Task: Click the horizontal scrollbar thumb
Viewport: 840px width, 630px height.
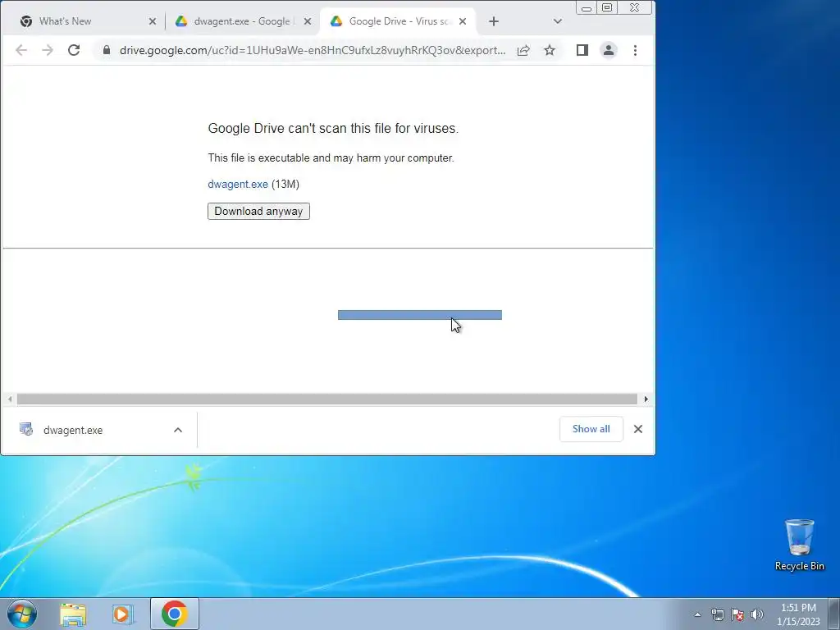Action: (326, 399)
